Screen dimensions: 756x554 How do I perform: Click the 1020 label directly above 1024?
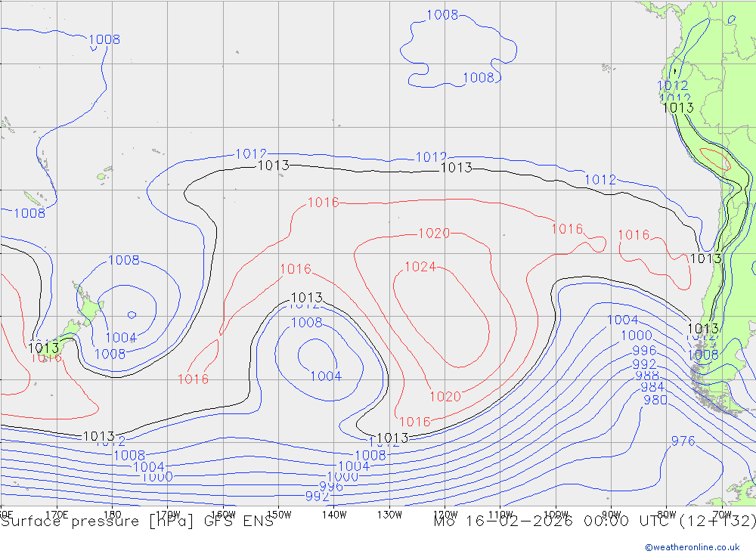[434, 234]
